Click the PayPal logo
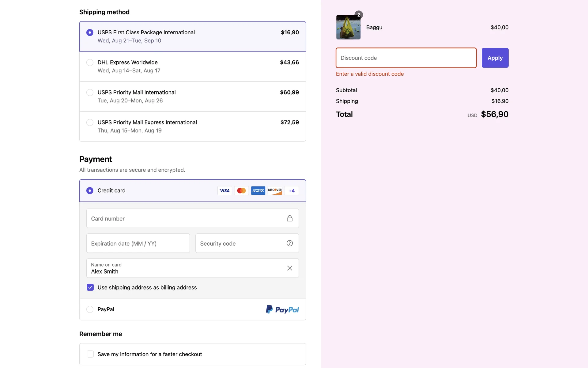The width and height of the screenshot is (588, 368). tap(282, 309)
